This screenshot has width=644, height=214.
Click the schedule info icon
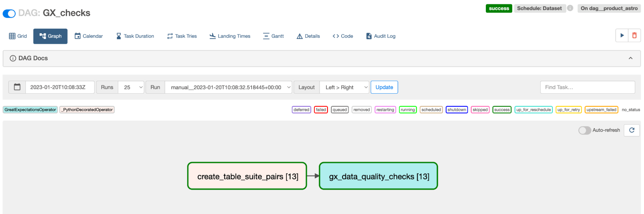pyautogui.click(x=570, y=8)
